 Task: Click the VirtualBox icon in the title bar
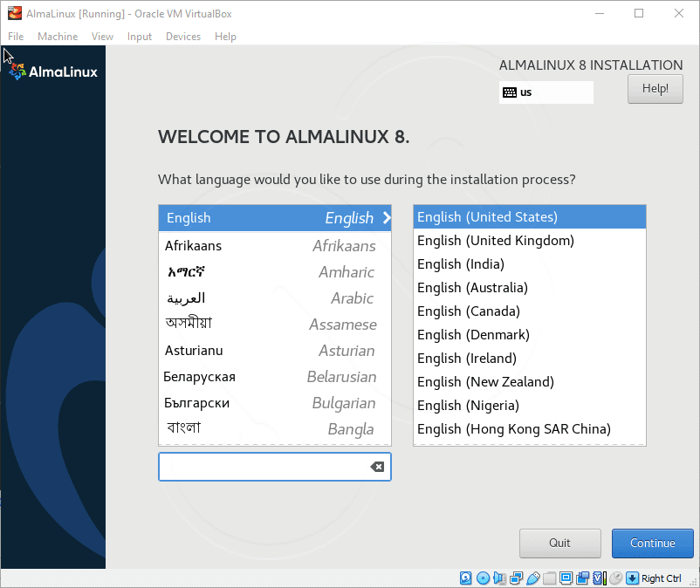click(x=15, y=13)
